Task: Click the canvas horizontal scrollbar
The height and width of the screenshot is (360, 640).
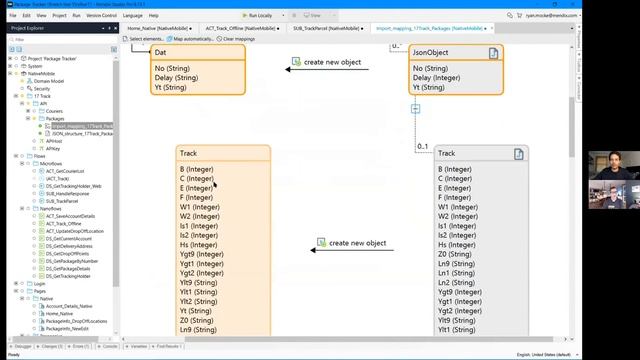Action: [x=369, y=339]
